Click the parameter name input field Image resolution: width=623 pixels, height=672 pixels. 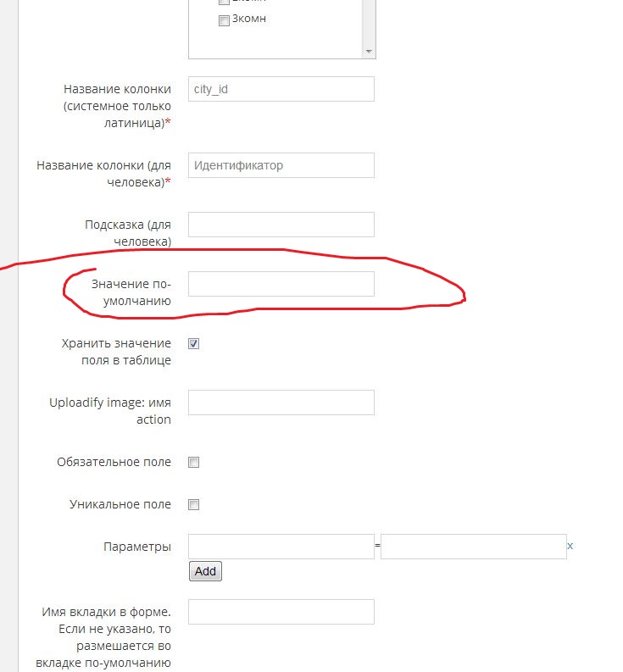281,547
